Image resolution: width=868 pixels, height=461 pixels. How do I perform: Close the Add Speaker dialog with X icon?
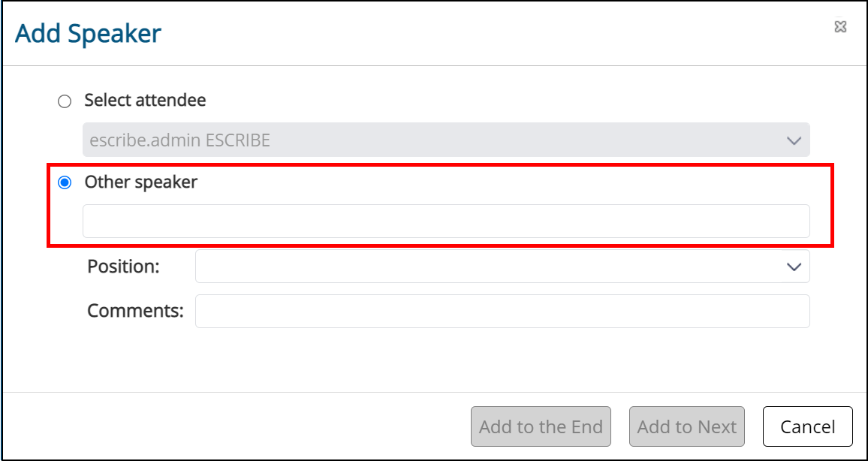(840, 26)
